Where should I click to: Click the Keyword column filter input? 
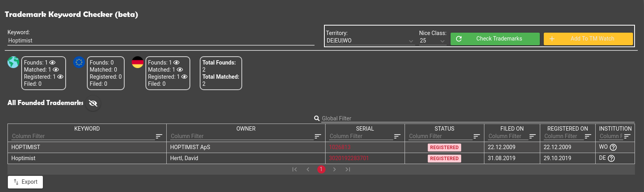coord(83,136)
